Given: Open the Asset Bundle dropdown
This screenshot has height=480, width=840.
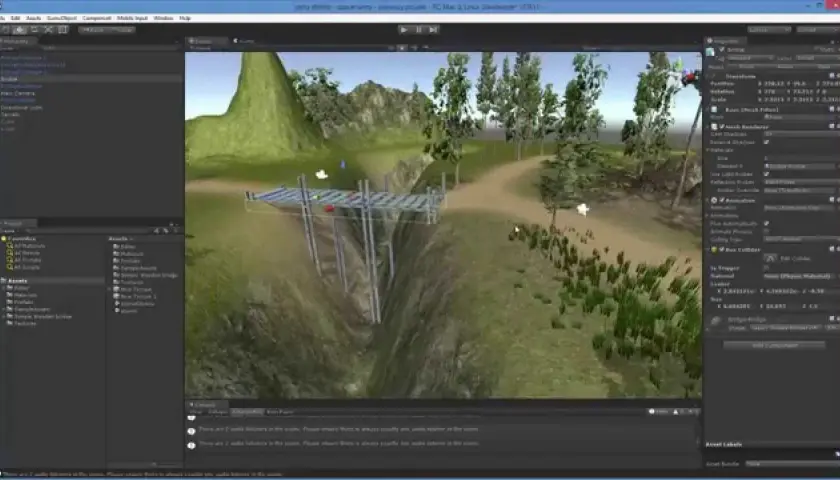Looking at the screenshot, I should point(792,463).
